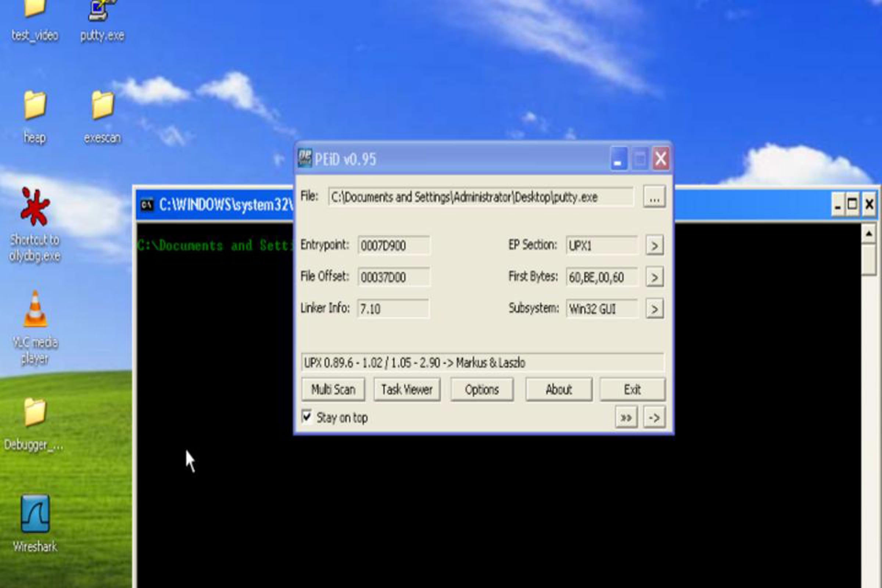The width and height of the screenshot is (882, 588).
Task: Click the EP Section value field
Action: coord(602,245)
